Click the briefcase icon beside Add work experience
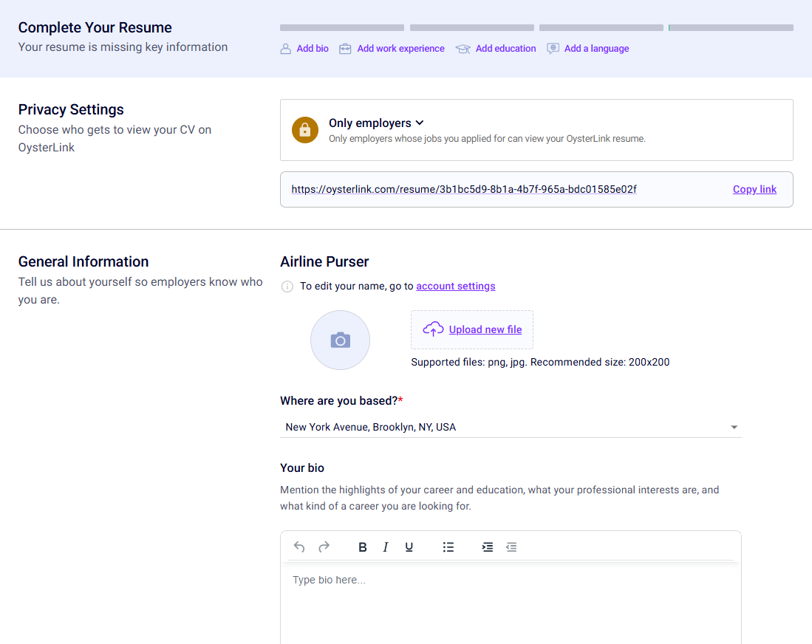 click(x=345, y=49)
